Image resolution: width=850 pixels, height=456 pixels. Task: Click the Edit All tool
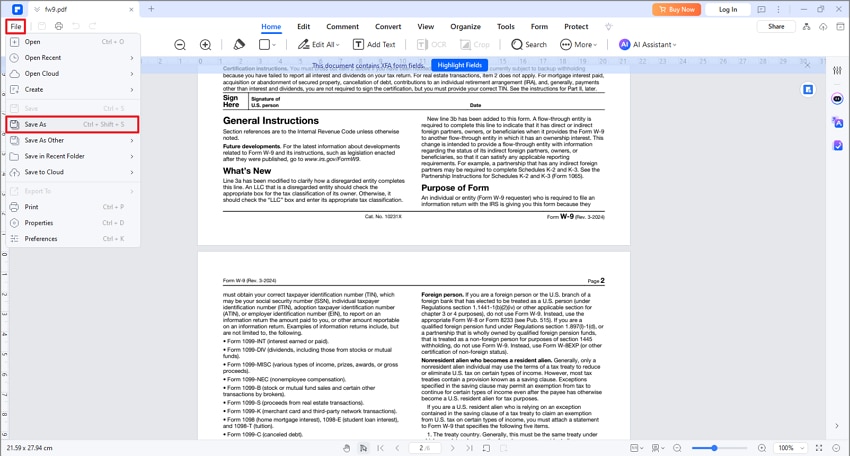319,44
